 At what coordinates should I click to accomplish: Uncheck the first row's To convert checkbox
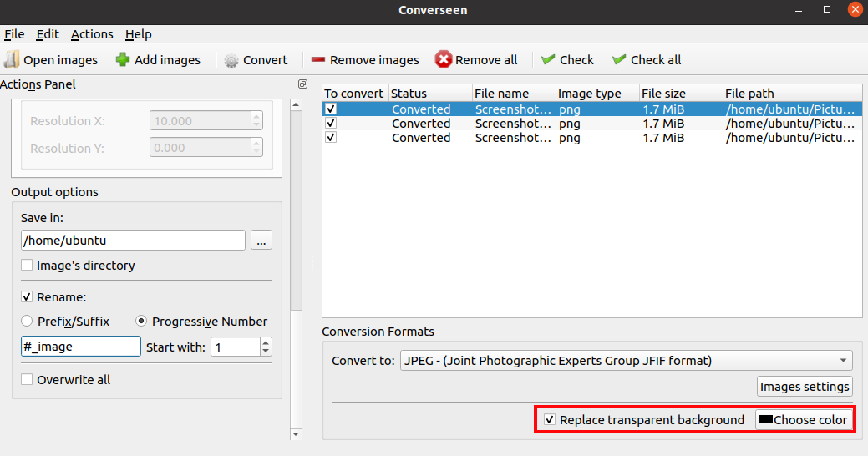[331, 109]
